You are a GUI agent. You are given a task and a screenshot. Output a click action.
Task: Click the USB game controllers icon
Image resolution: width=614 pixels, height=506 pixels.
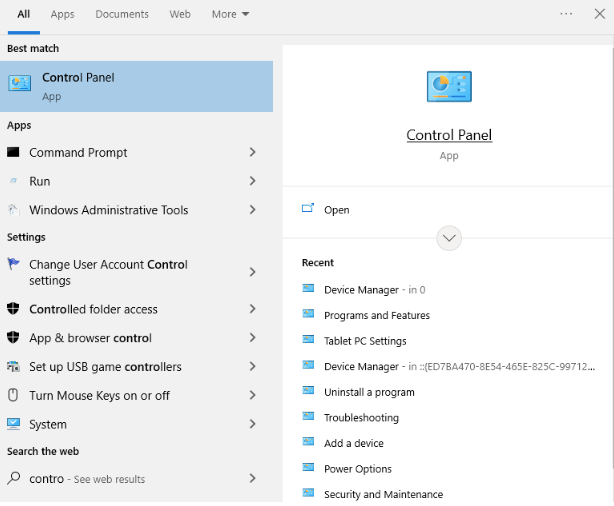(x=13, y=367)
